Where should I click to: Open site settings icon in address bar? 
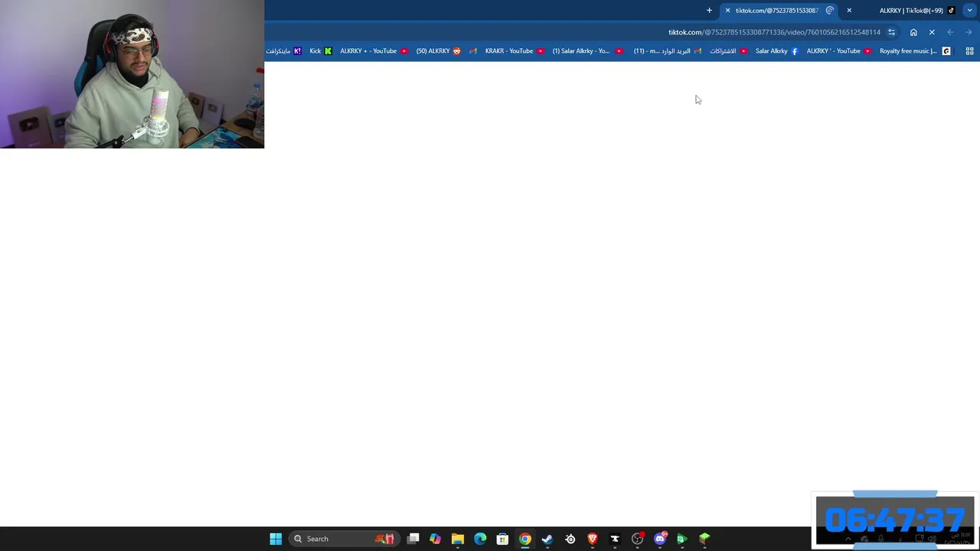pyautogui.click(x=891, y=32)
